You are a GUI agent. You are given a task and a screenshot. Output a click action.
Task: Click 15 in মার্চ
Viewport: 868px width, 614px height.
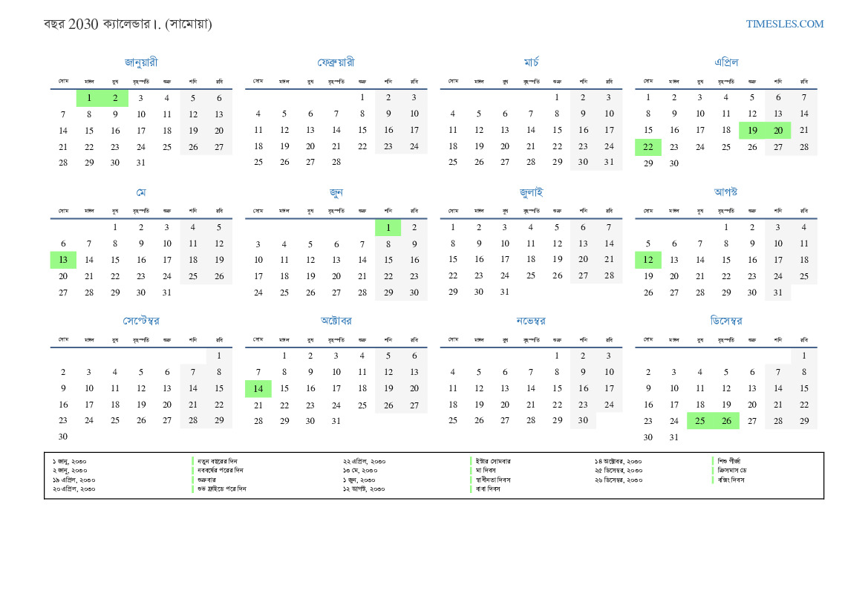pyautogui.click(x=557, y=130)
